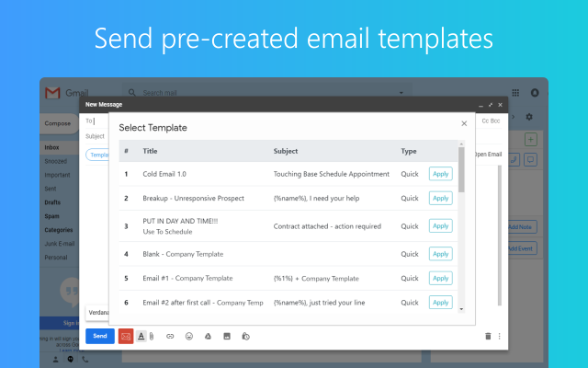Click the To recipient field
Screen dimensions: 588x368
[96, 121]
